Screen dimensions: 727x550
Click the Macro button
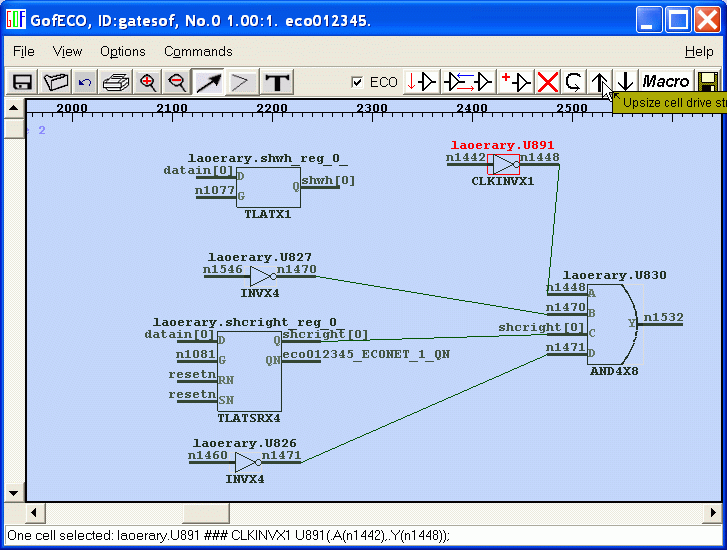click(x=666, y=82)
